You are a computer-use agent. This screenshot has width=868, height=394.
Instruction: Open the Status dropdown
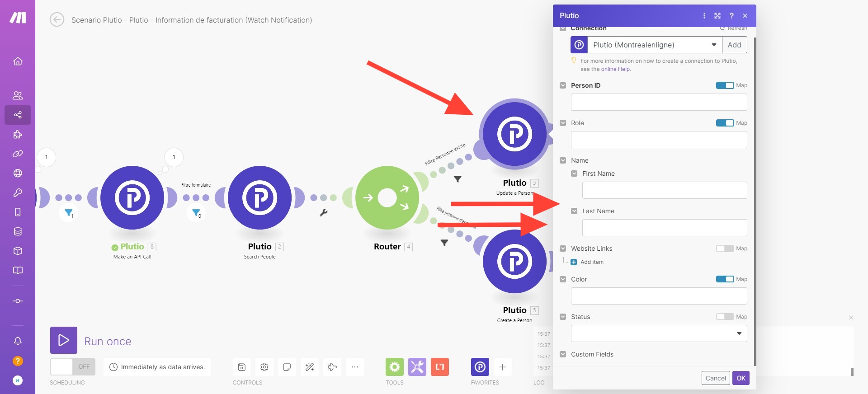(659, 333)
